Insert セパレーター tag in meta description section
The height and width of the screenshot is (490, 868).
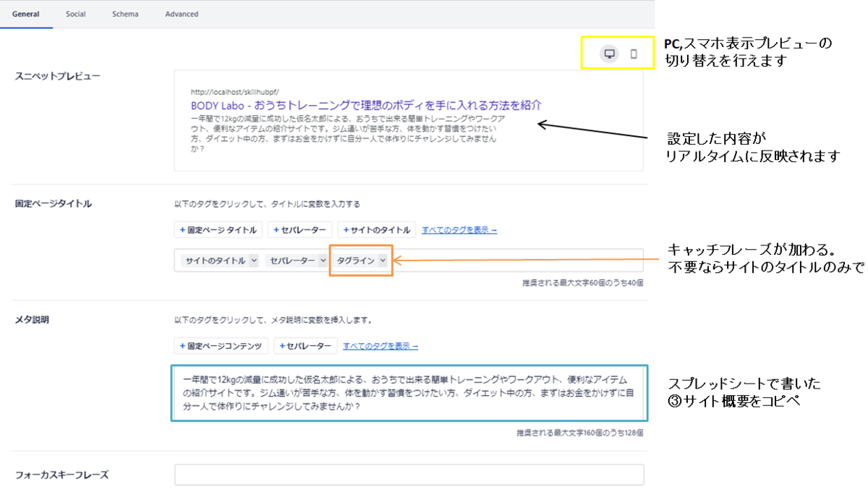point(305,346)
